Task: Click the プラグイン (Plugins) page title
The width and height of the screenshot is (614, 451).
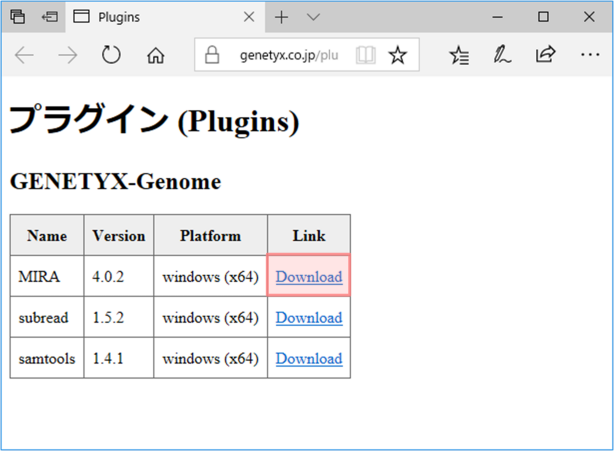Action: (154, 120)
